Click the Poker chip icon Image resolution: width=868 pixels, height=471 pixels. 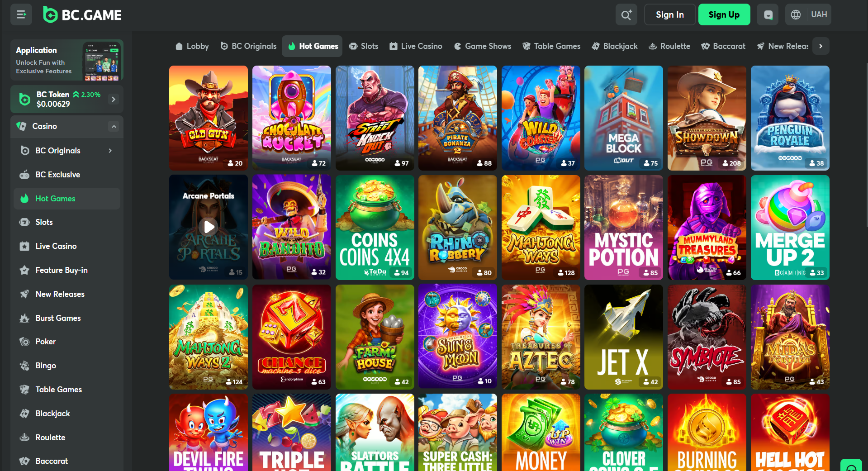pyautogui.click(x=25, y=342)
